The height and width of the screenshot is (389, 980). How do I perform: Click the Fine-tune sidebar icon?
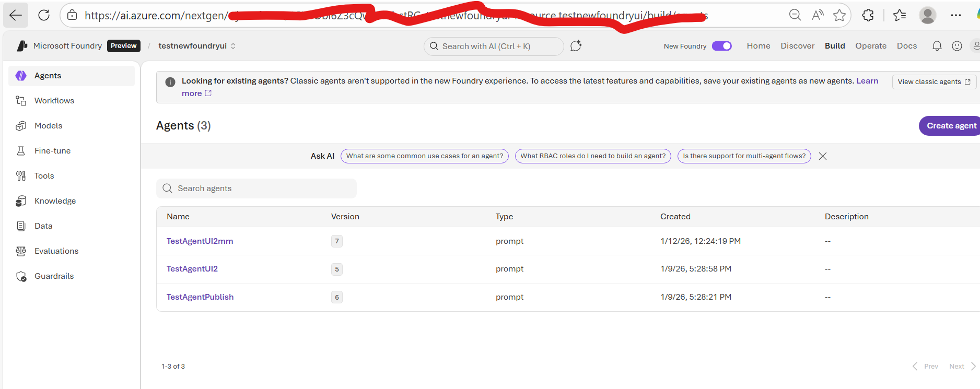point(21,151)
